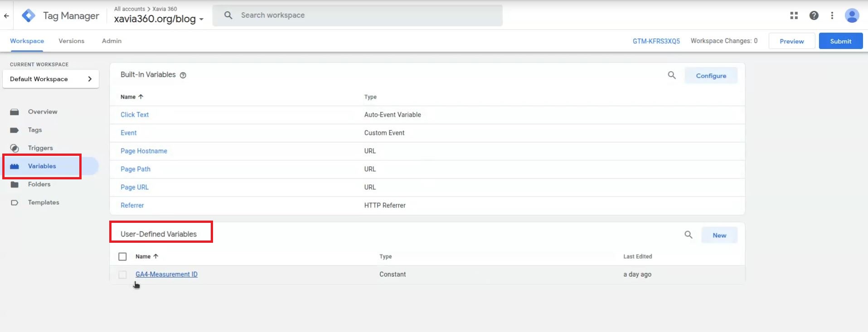Click the Auto-Event Variable type cell
868x332 pixels.
(x=393, y=115)
